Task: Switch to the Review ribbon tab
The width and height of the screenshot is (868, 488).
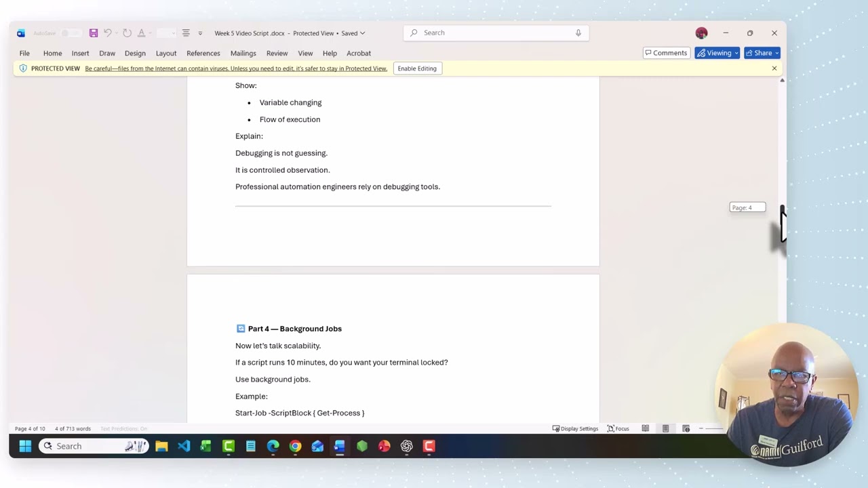Action: (x=277, y=53)
